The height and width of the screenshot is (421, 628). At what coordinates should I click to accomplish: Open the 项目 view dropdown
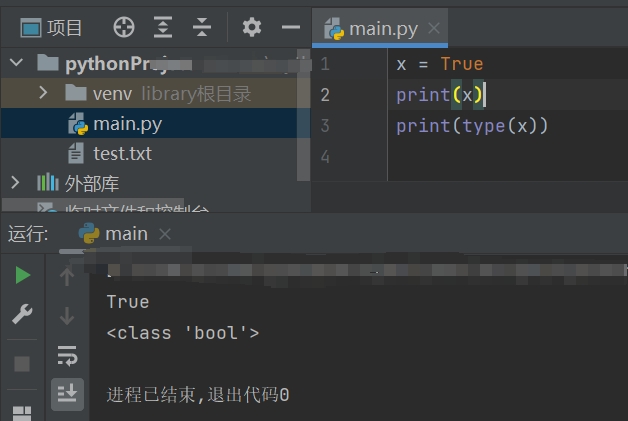pyautogui.click(x=52, y=28)
